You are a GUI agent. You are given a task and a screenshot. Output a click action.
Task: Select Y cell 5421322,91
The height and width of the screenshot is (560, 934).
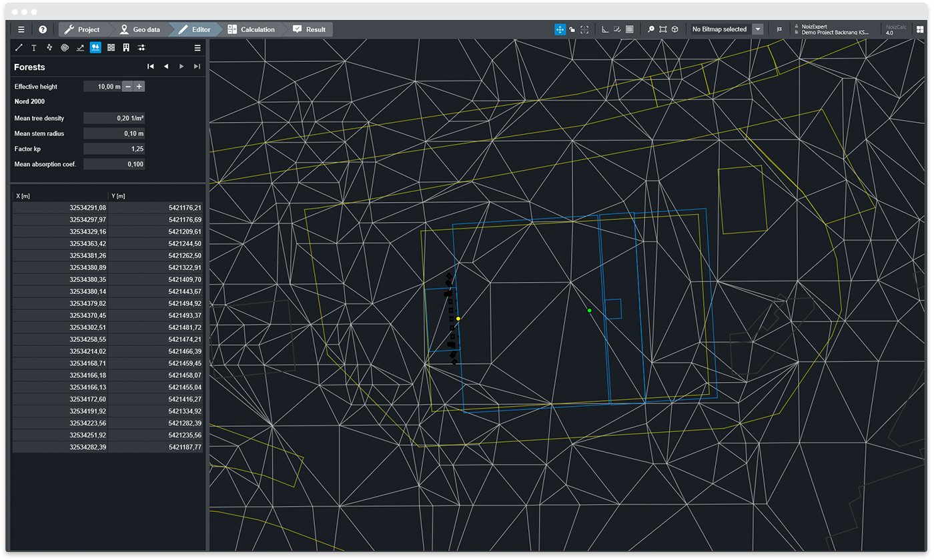pyautogui.click(x=156, y=268)
